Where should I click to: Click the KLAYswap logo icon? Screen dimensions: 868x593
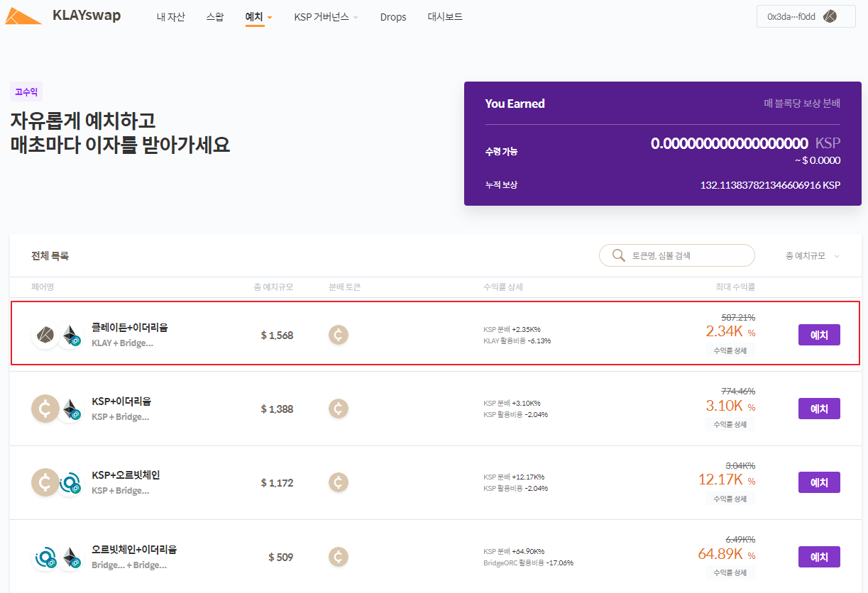click(x=23, y=16)
